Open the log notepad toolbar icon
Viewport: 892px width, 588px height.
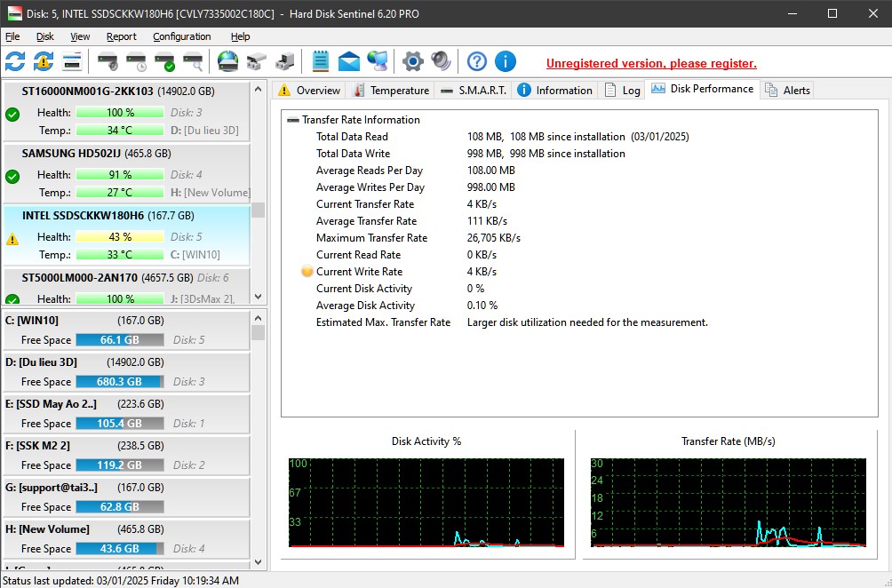click(318, 61)
